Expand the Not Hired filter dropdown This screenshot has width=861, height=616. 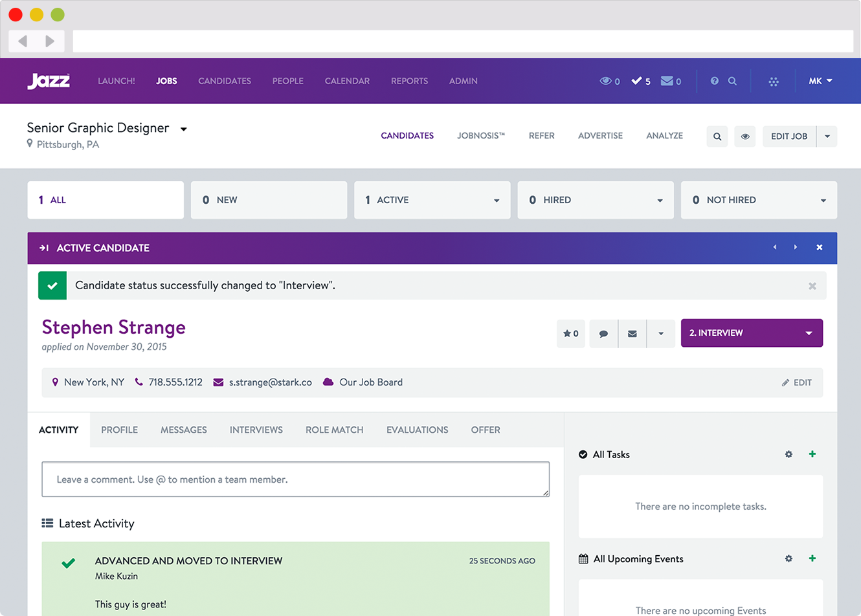pos(823,201)
